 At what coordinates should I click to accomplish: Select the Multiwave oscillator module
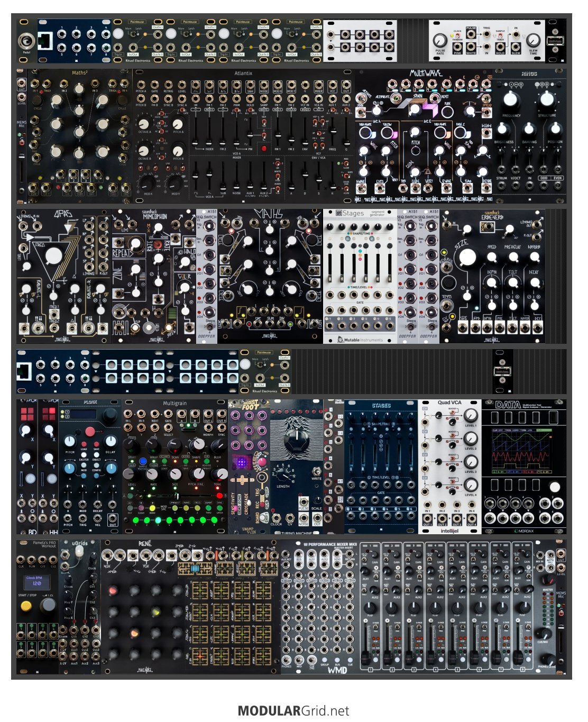(423, 136)
